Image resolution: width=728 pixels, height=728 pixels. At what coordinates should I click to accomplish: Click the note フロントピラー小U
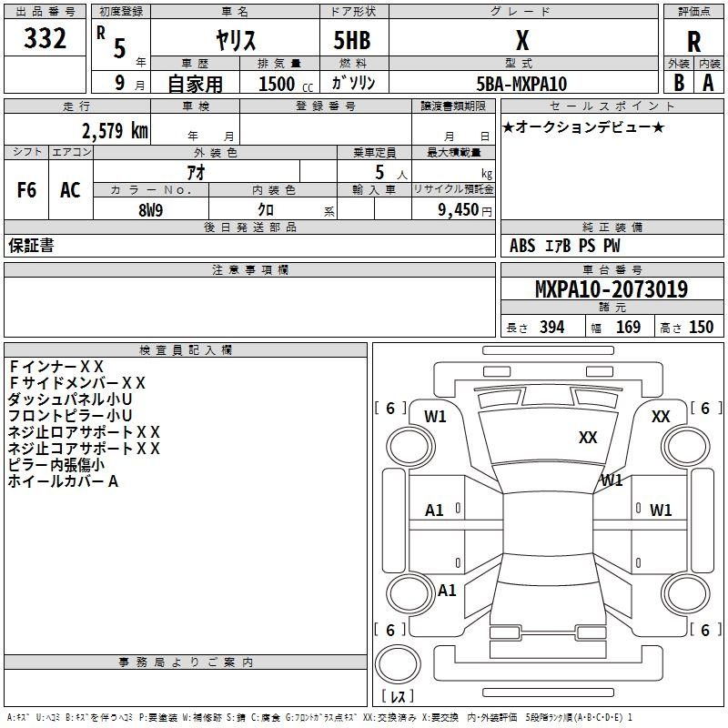70,416
